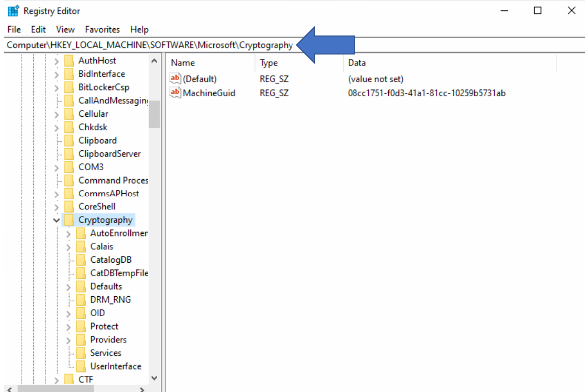This screenshot has width=585, height=392.
Task: Expand the Providers subkey
Action: pos(69,340)
